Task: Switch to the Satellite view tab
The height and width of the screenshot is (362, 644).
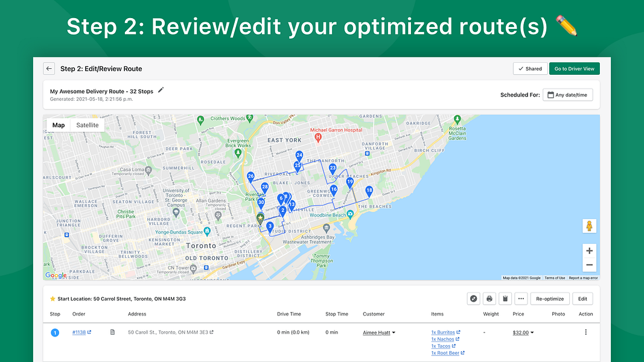Action: [88, 125]
